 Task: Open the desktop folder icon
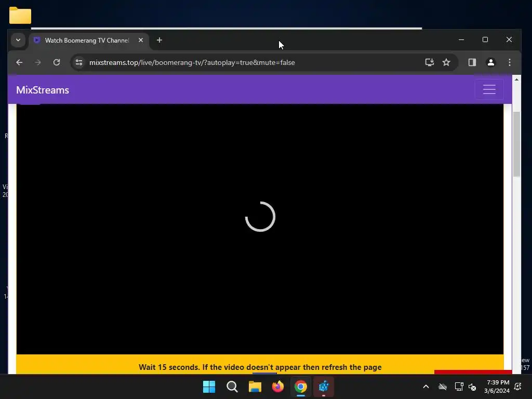pos(20,16)
